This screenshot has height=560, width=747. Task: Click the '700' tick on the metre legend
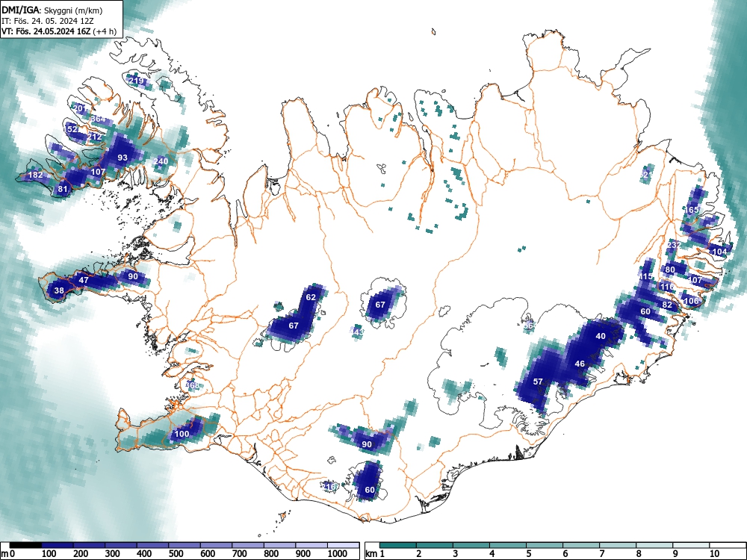(240, 554)
